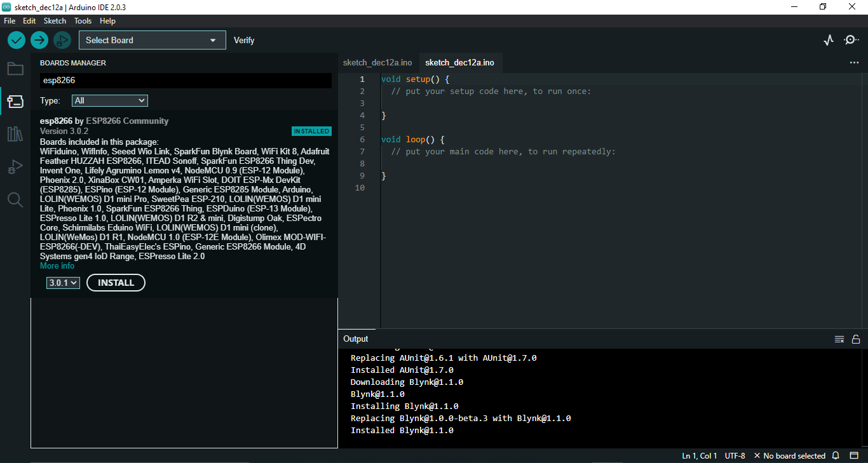The image size is (868, 463).
Task: Open the notifications bell in status bar
Action: (836, 455)
